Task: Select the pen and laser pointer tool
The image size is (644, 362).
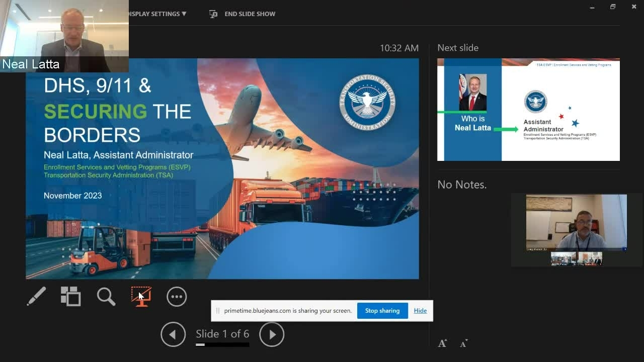Action: coord(36,297)
